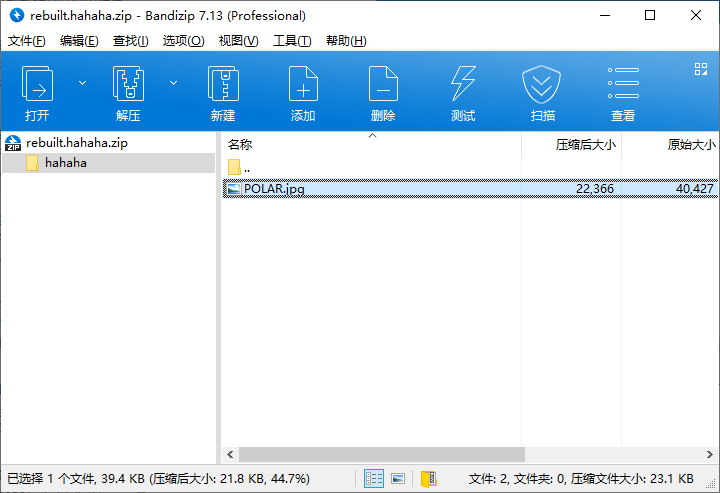The image size is (720, 493).
Task: Open the 编辑(E) menu
Action: (x=79, y=41)
